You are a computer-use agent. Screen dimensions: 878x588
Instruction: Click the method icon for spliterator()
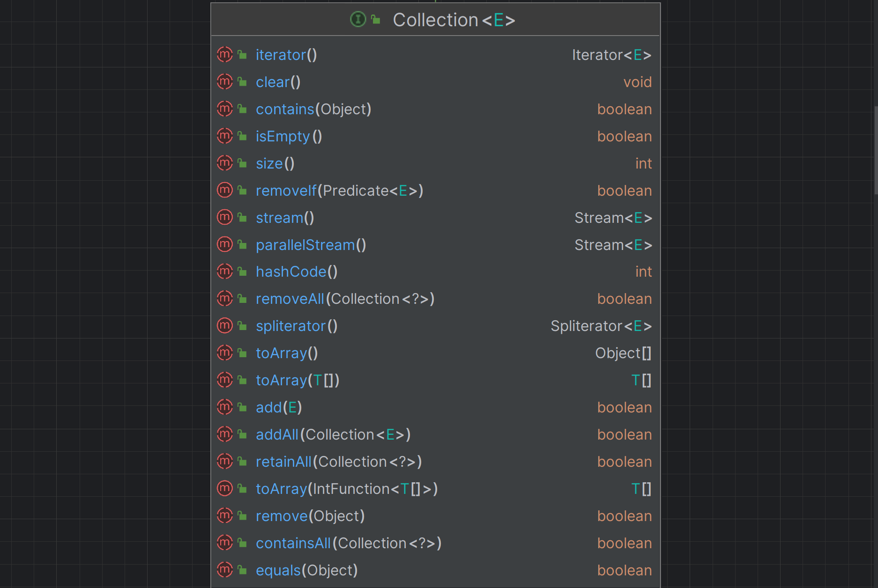(225, 326)
